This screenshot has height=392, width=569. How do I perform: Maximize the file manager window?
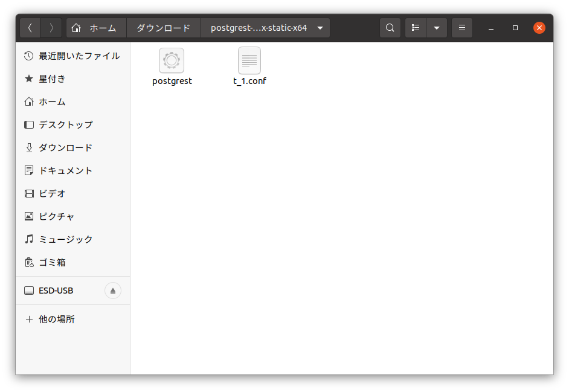pyautogui.click(x=515, y=28)
